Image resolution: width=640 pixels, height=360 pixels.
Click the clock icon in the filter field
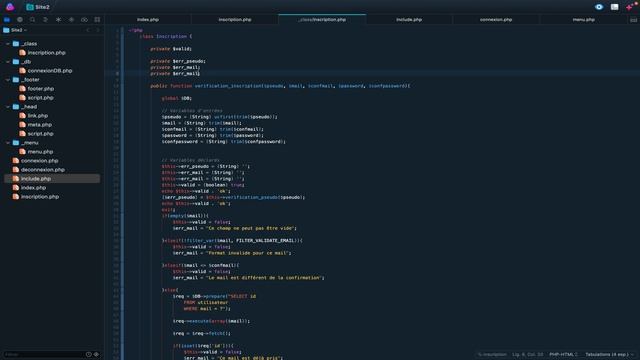click(89, 354)
